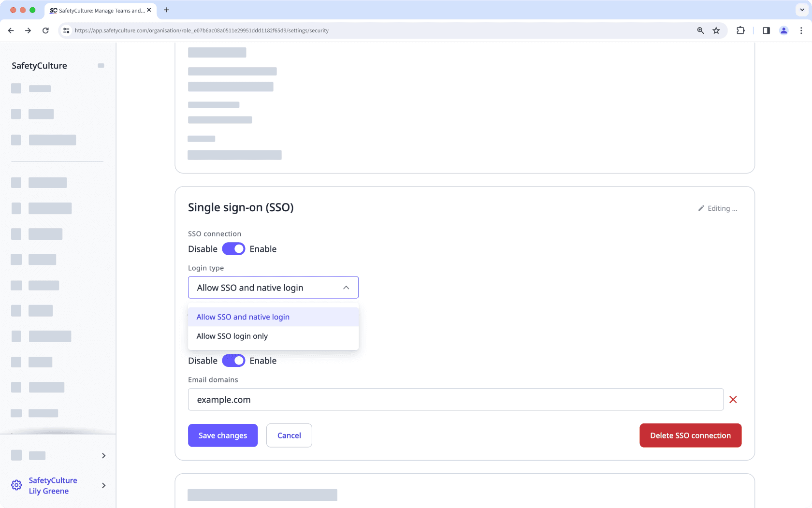
Task: Disable the Enable toggle above Email domains
Action: [x=233, y=361]
